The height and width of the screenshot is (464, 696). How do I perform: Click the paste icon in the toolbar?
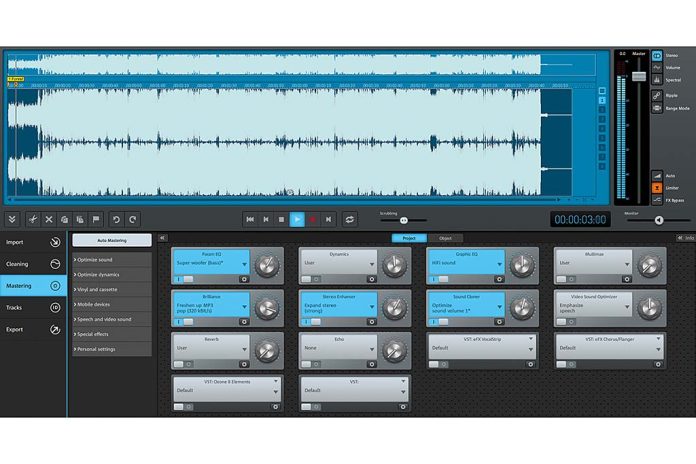[80, 219]
